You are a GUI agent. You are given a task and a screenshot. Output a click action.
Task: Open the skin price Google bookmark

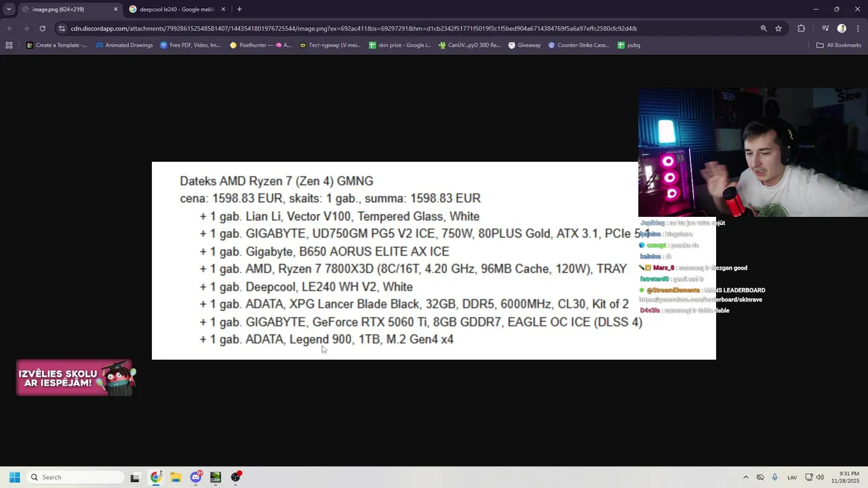point(400,45)
